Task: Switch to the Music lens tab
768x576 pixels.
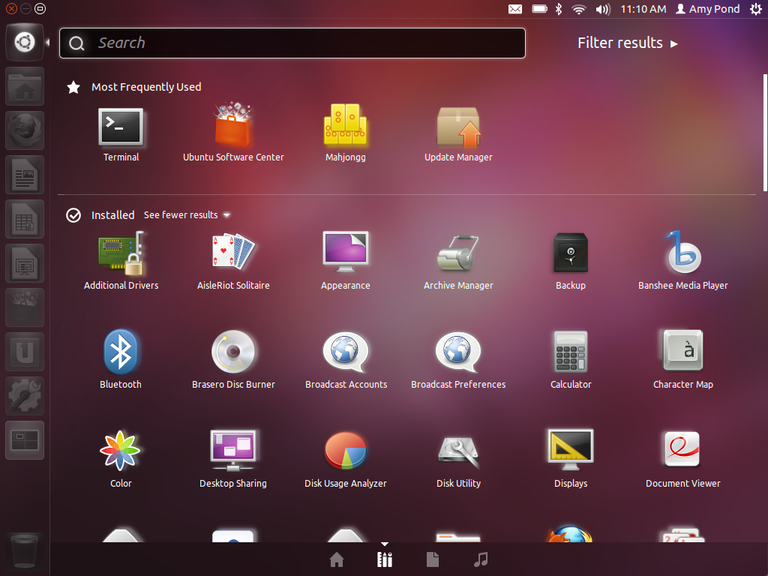Action: (480, 559)
